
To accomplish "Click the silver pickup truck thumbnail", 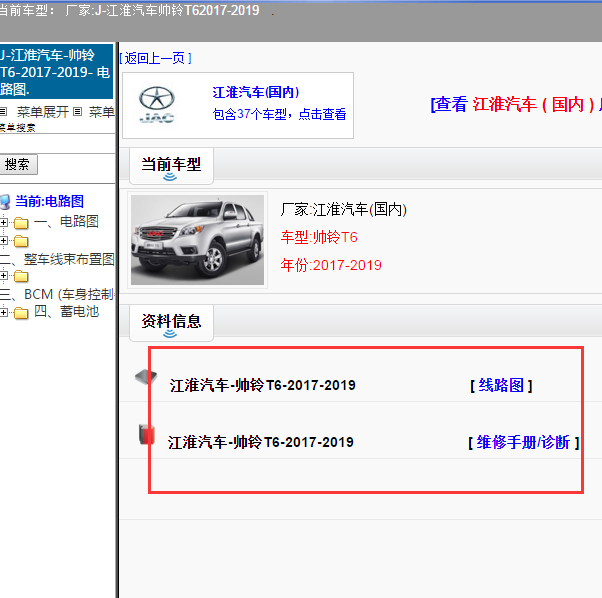I will [x=197, y=240].
